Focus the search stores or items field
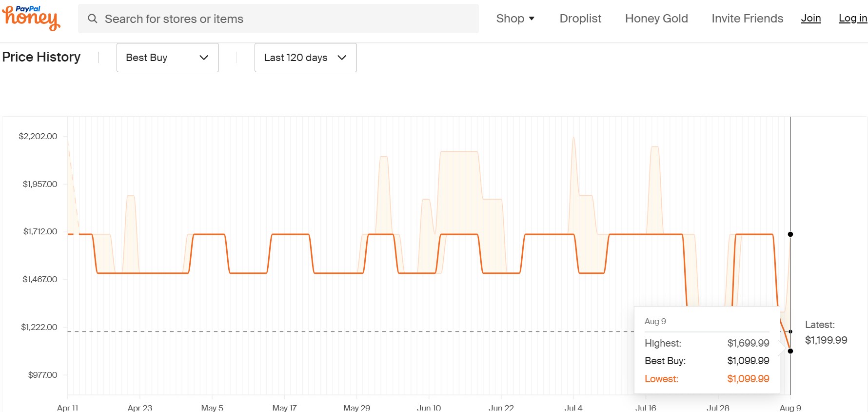 point(278,19)
